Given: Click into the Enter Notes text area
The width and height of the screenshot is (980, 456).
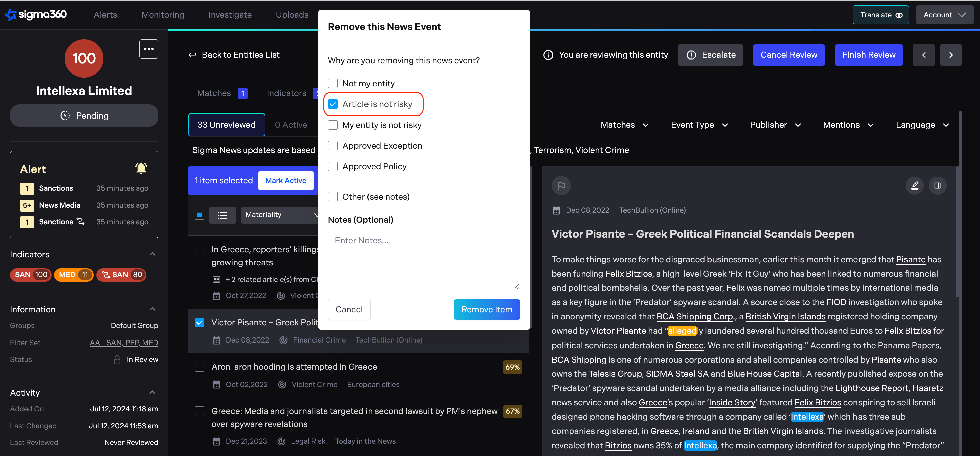Looking at the screenshot, I should coord(424,260).
